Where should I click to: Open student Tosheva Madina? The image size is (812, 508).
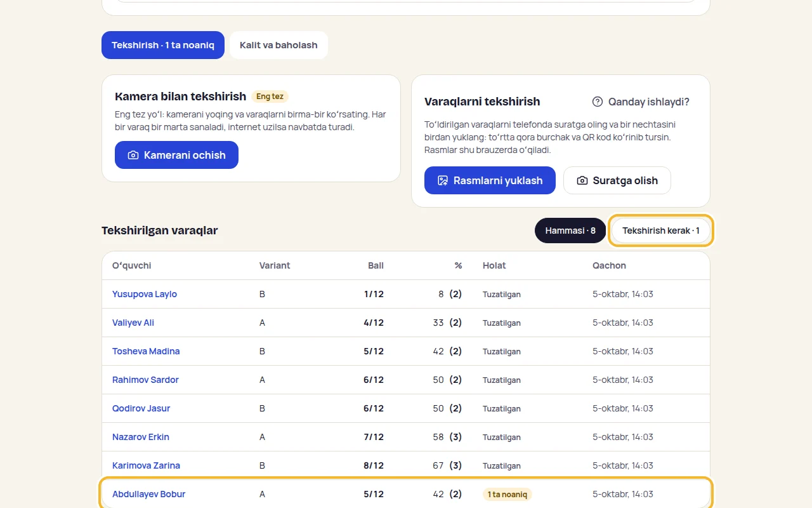[x=146, y=351]
